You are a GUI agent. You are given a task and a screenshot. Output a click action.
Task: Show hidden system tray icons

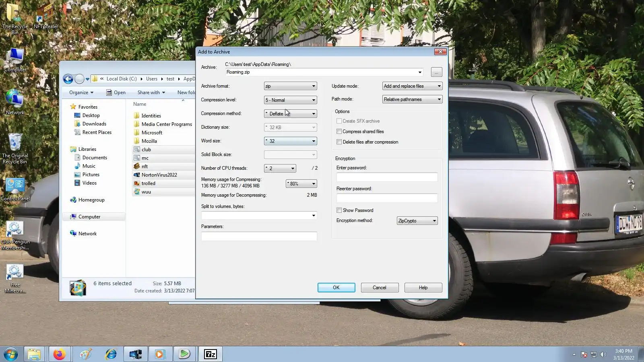(x=574, y=354)
